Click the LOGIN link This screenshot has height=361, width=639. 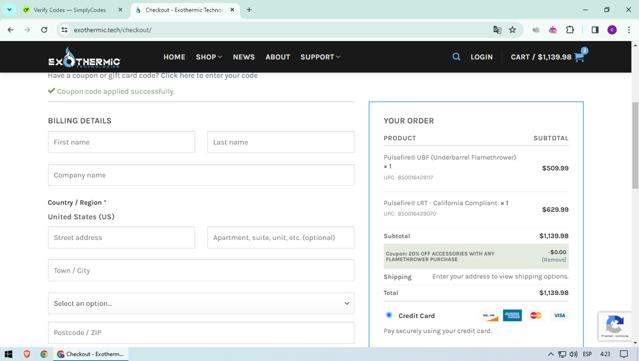481,57
